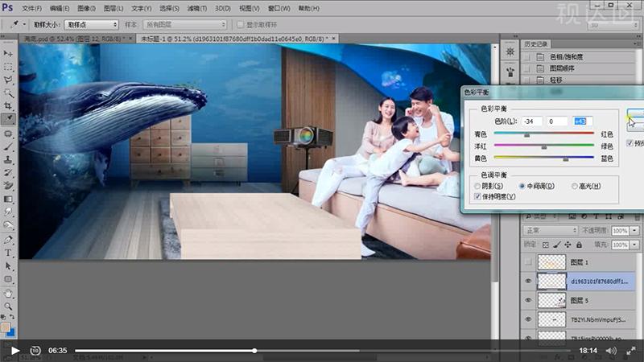Viewport: 644px width, 362px height.
Task: Select the Eraser tool
Action: 8,186
